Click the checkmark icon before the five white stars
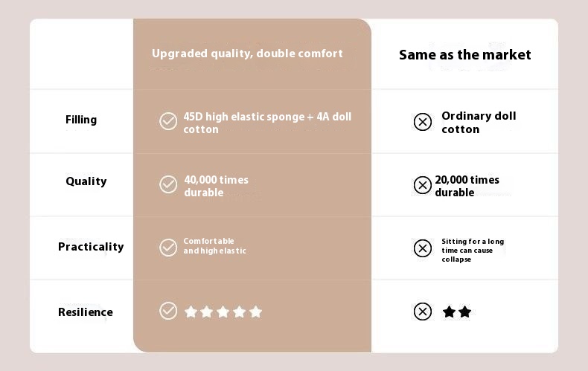The width and height of the screenshot is (588, 371). point(168,311)
